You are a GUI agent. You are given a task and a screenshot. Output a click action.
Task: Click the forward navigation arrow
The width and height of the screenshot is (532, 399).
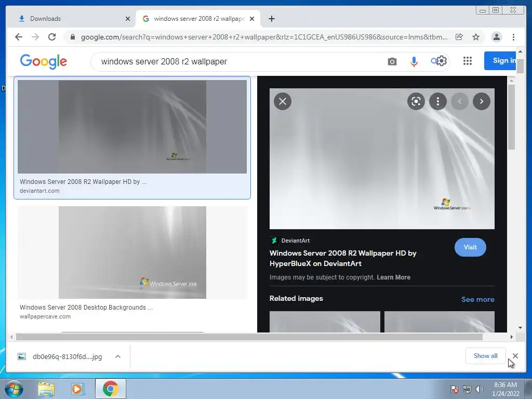click(x=35, y=37)
